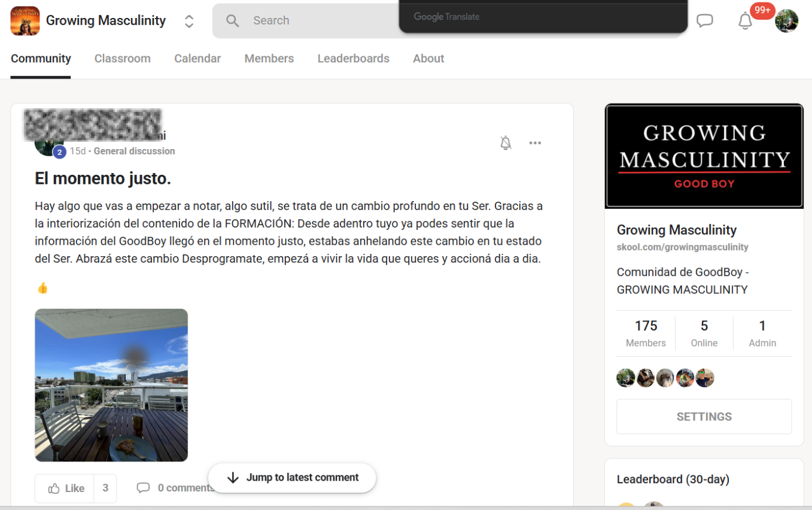Open the chat messages icon
Screen dimensions: 812x510
coord(704,21)
